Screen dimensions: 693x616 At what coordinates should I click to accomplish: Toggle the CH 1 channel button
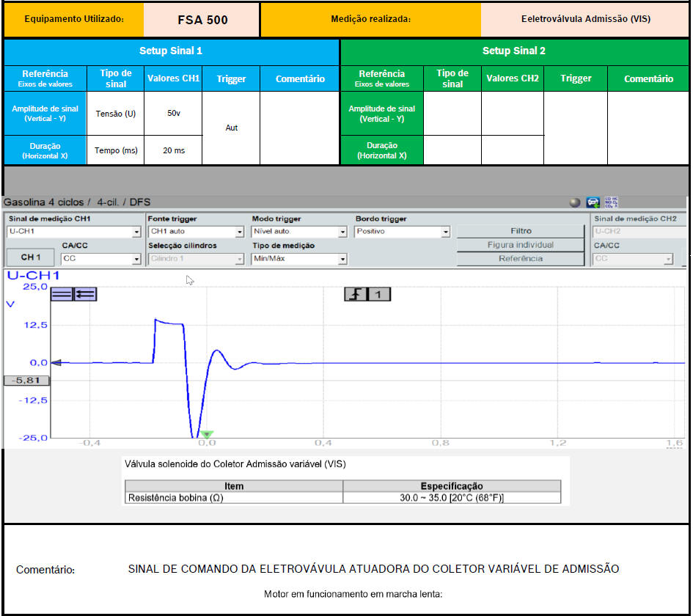[31, 258]
